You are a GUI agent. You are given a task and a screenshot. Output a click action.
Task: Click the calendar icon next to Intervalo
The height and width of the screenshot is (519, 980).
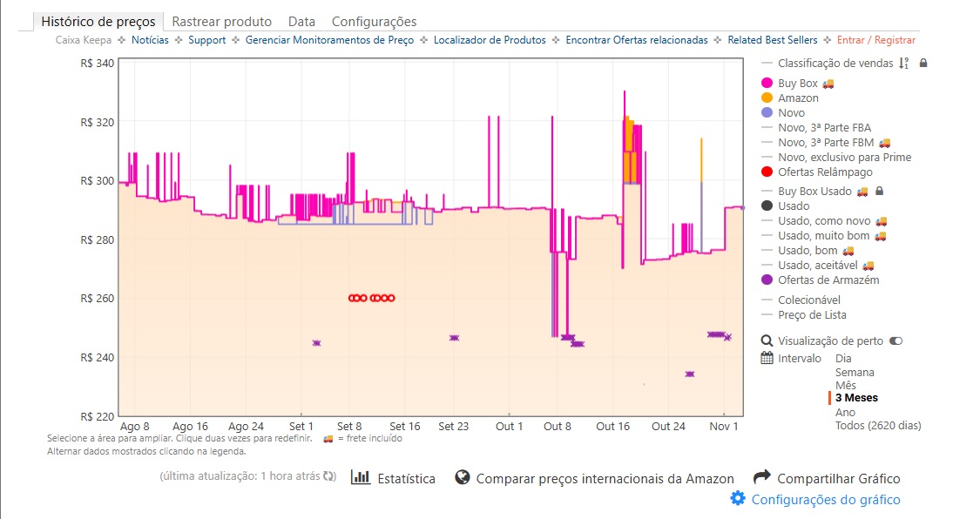767,358
